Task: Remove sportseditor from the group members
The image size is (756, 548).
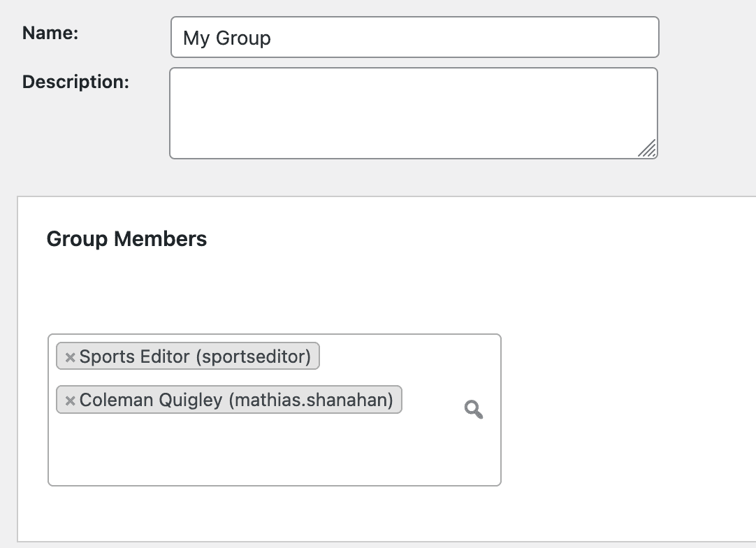Action: (x=69, y=356)
